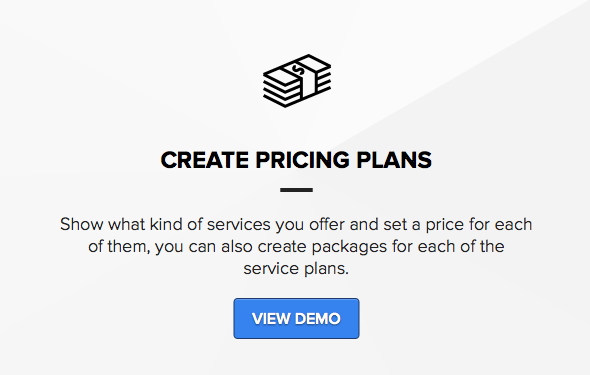This screenshot has height=375, width=590.
Task: Click the word services in first description line
Action: pyautogui.click(x=239, y=225)
